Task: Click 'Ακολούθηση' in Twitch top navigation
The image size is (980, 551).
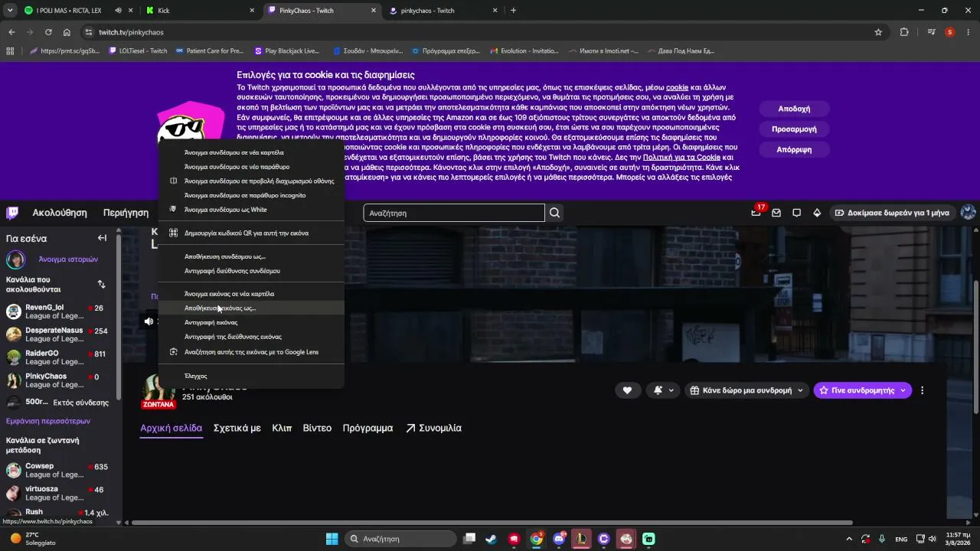Action: 60,213
